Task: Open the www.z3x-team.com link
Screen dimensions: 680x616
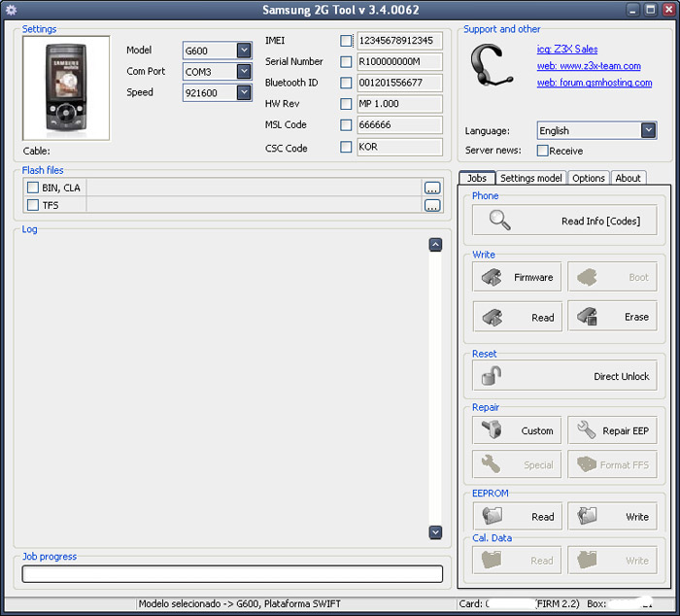Action: pos(589,66)
